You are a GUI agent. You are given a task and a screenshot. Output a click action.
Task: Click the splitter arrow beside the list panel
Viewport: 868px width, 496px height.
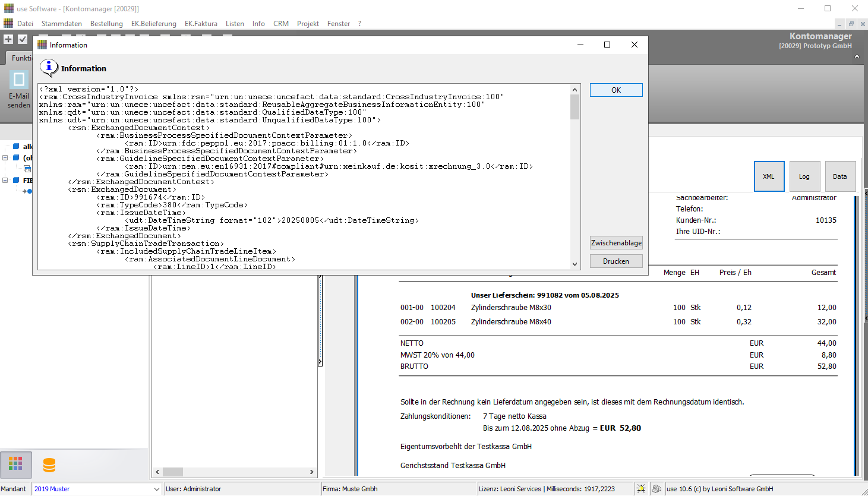[x=320, y=361]
